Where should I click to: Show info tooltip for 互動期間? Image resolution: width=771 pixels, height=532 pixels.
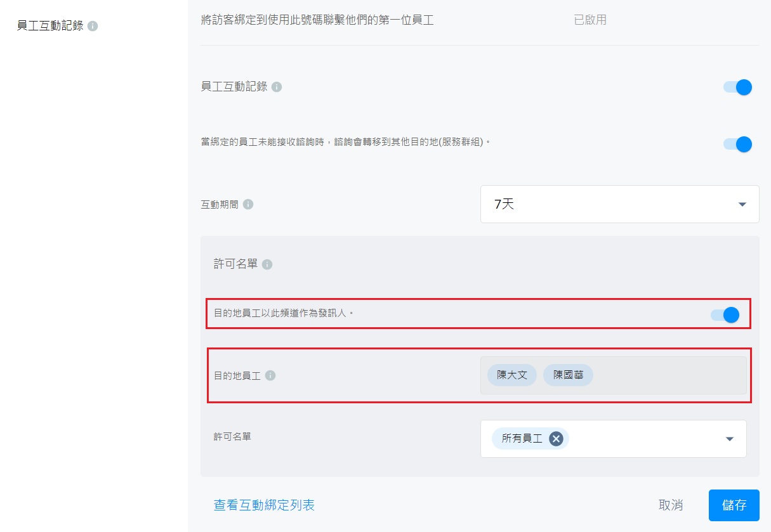(248, 204)
